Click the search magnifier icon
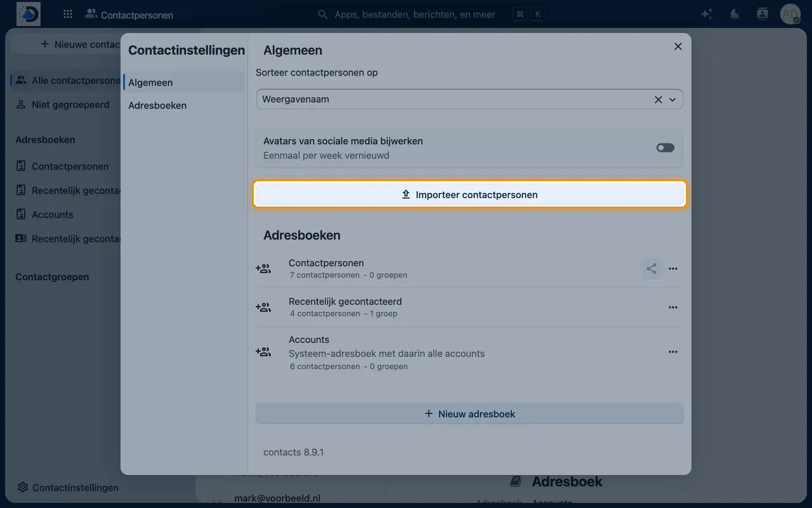This screenshot has height=508, width=812. (x=323, y=14)
